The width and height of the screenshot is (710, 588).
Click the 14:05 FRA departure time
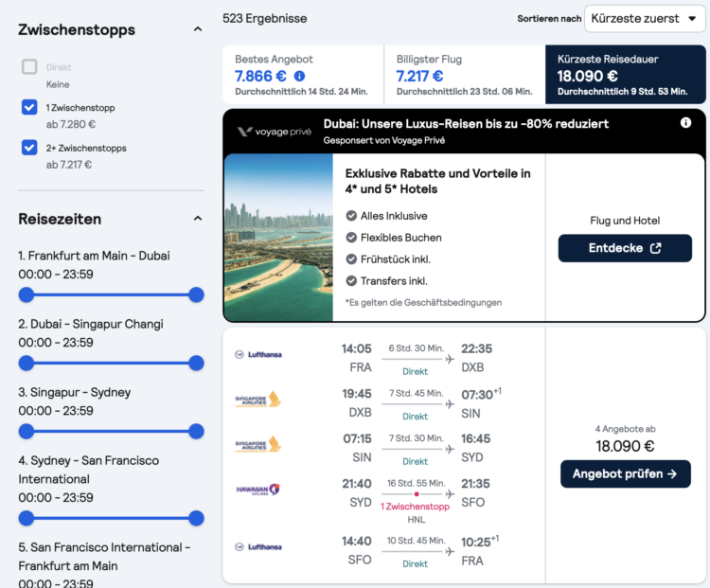(x=356, y=348)
